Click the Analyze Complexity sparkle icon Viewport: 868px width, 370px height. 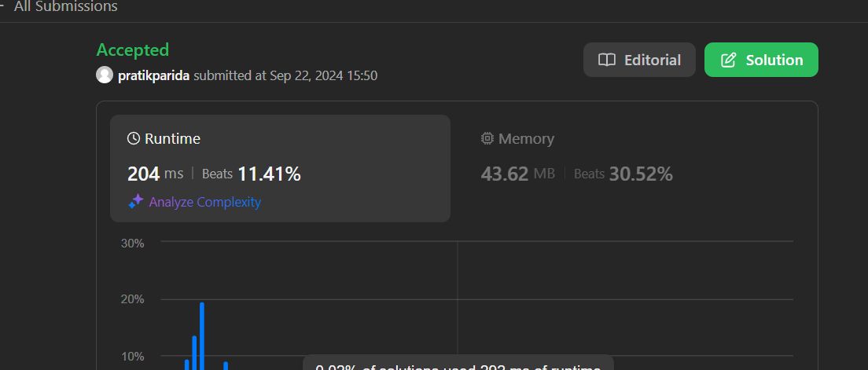(135, 202)
